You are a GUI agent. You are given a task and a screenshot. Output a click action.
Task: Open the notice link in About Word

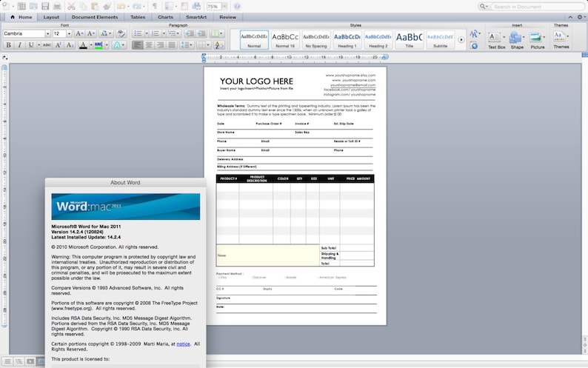tap(184, 344)
